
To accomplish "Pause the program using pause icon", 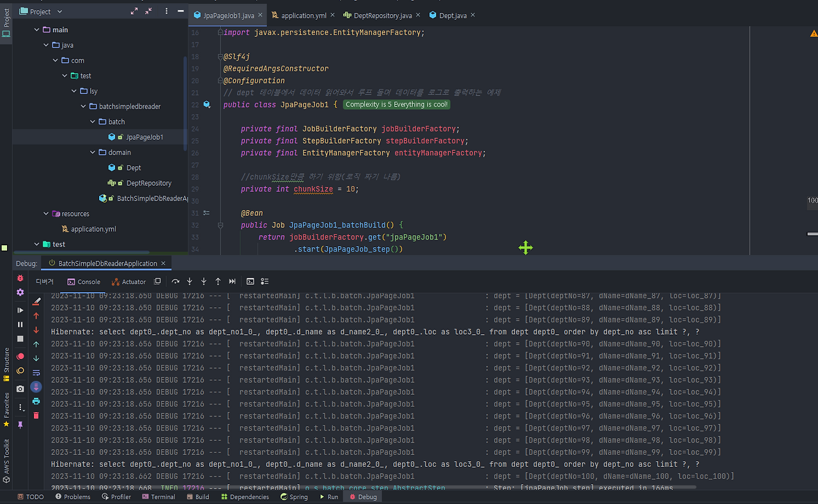I will 20,325.
